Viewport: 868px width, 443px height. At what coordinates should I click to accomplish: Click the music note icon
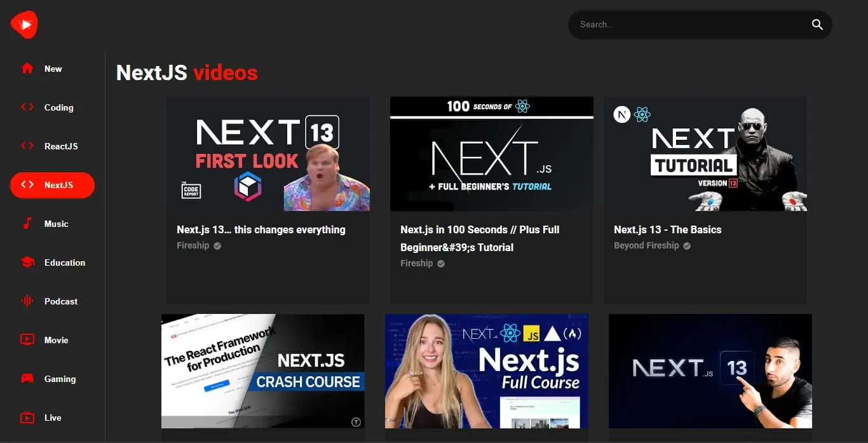point(27,223)
